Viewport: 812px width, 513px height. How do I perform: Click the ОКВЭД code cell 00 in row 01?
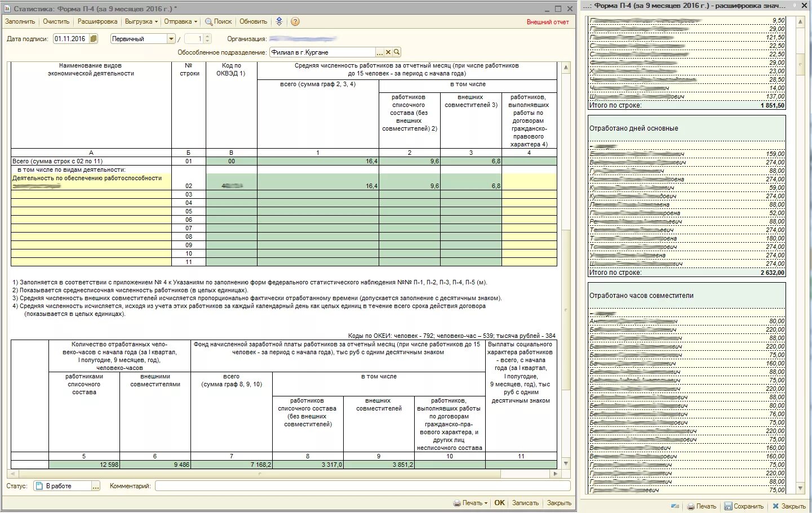click(x=232, y=161)
